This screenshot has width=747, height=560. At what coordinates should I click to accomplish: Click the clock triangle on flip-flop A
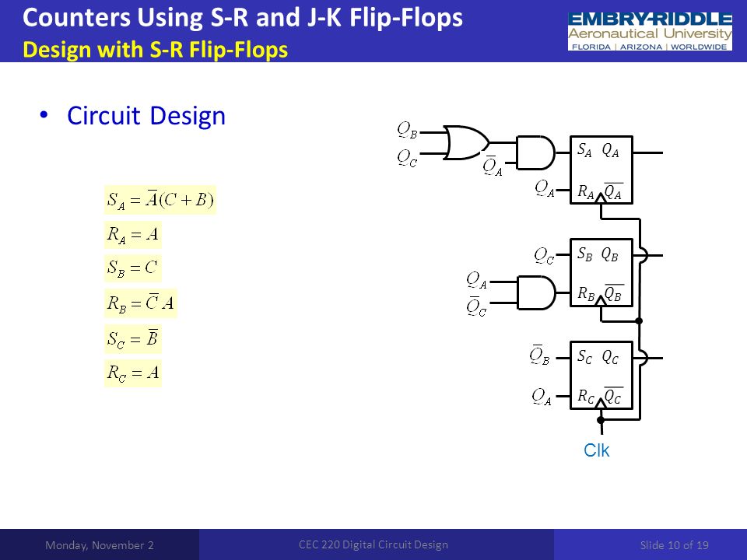tap(601, 198)
